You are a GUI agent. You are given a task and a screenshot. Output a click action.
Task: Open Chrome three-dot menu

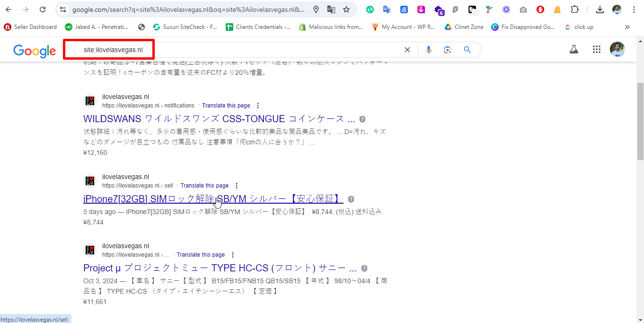634,9
